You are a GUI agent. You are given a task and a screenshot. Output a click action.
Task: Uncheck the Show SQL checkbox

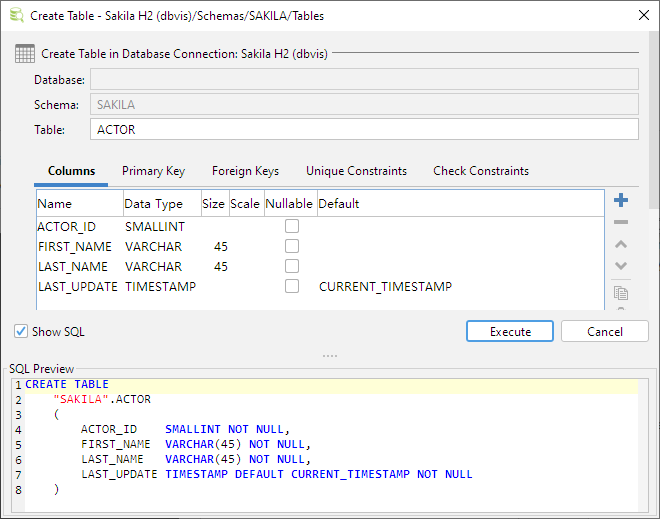coord(21,332)
